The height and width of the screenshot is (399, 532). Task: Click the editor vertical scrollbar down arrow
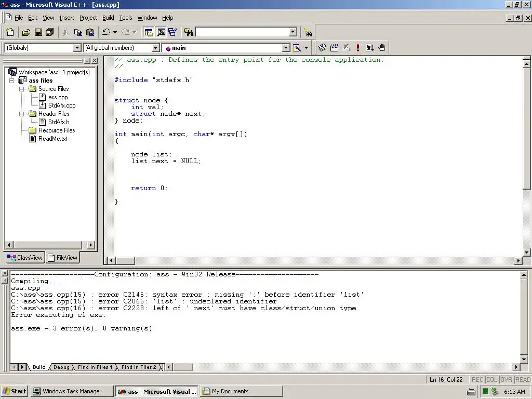pos(527,252)
